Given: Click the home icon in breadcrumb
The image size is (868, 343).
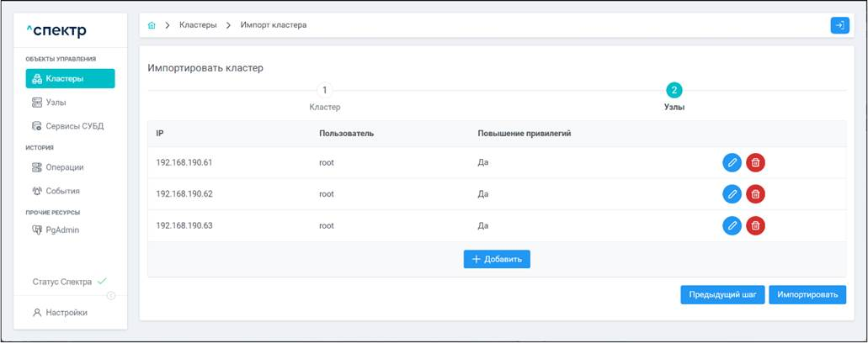Looking at the screenshot, I should pos(152,25).
